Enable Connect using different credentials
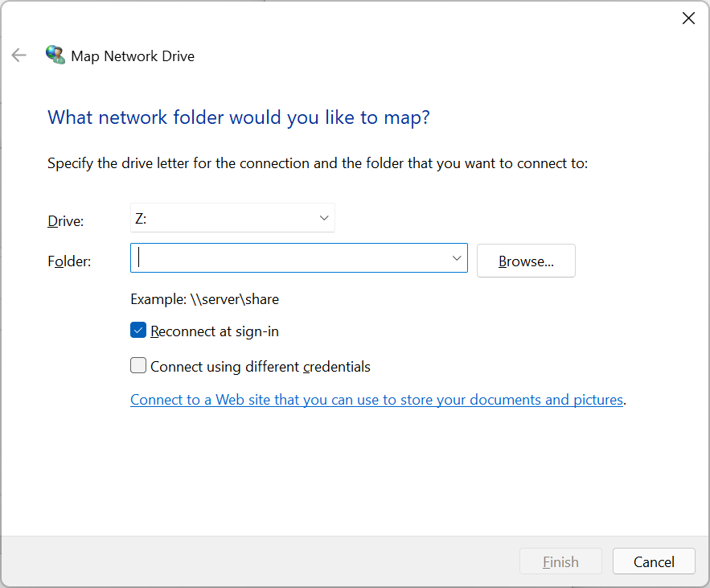The height and width of the screenshot is (588, 710). click(x=138, y=365)
